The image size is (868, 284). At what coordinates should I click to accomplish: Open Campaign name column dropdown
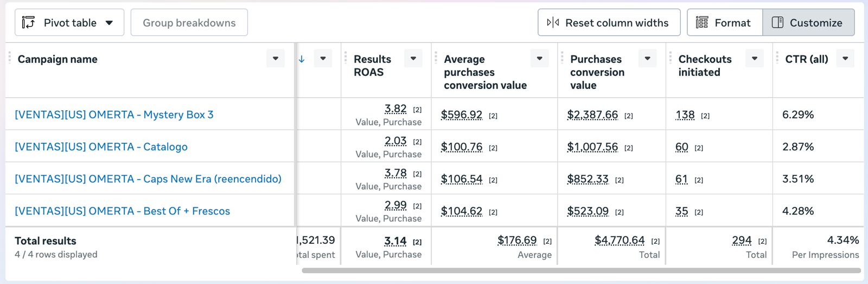click(276, 59)
